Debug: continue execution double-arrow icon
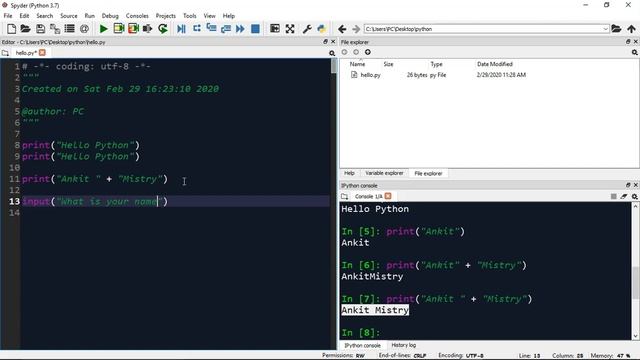 click(240, 29)
